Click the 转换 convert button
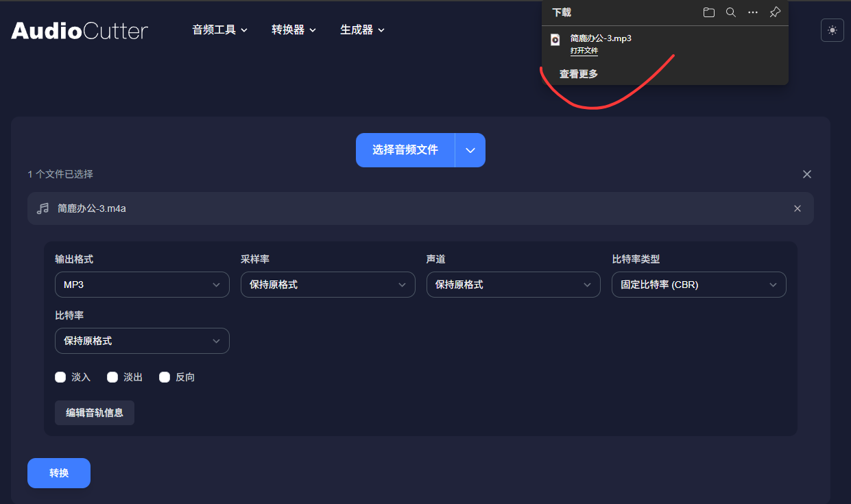851x504 pixels. (x=59, y=473)
